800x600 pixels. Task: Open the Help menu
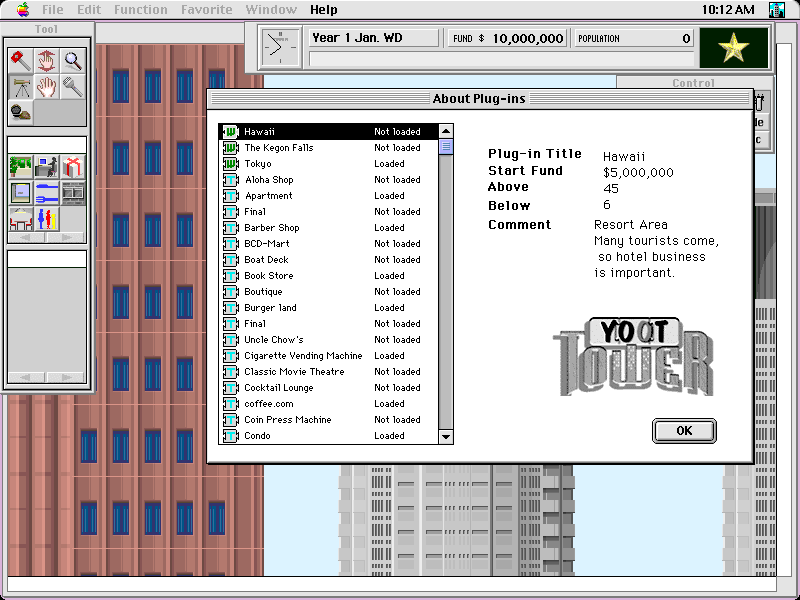click(323, 10)
